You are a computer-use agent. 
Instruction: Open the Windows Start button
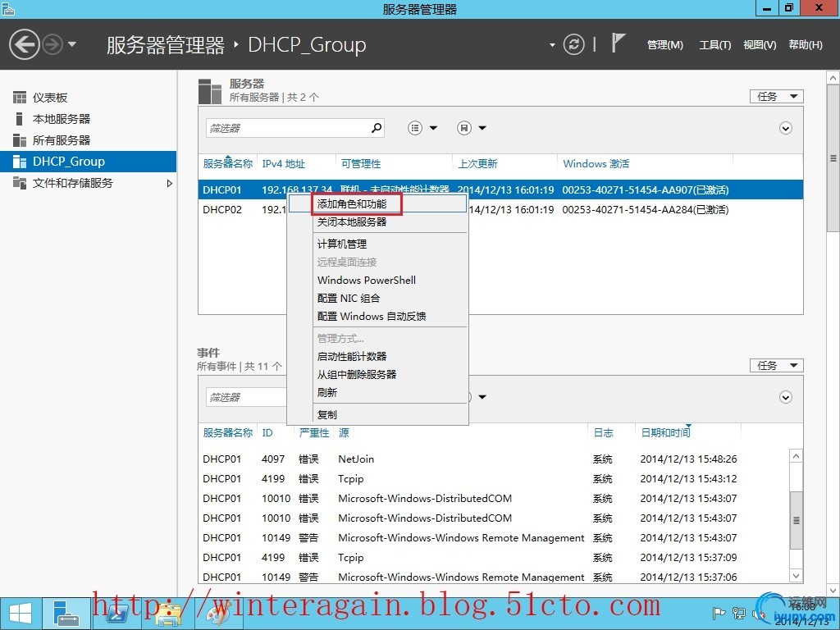click(21, 614)
